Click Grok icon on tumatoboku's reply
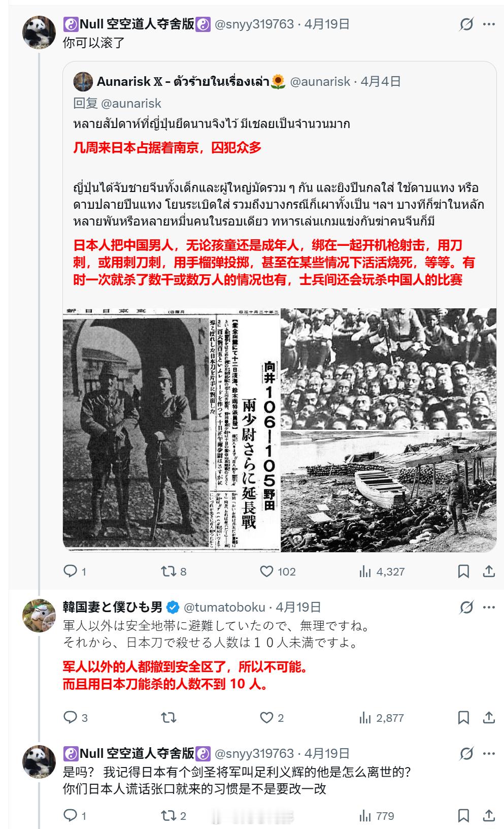This screenshot has width=504, height=829. (466, 607)
